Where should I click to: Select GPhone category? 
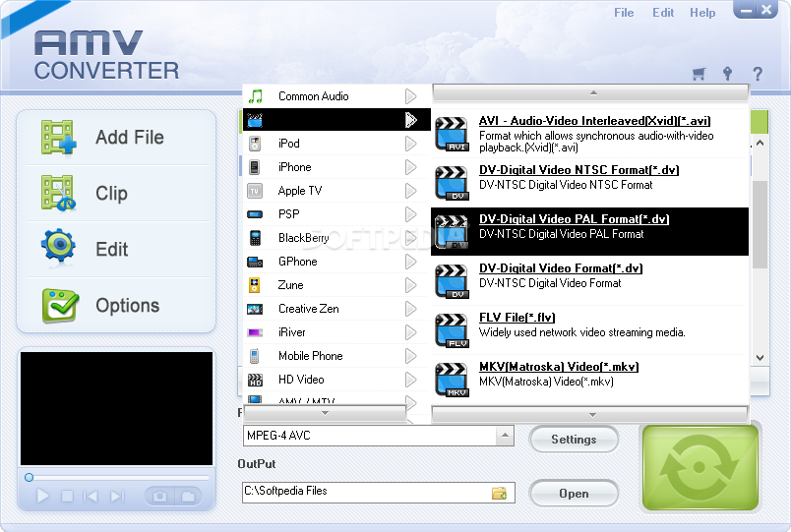(x=336, y=262)
